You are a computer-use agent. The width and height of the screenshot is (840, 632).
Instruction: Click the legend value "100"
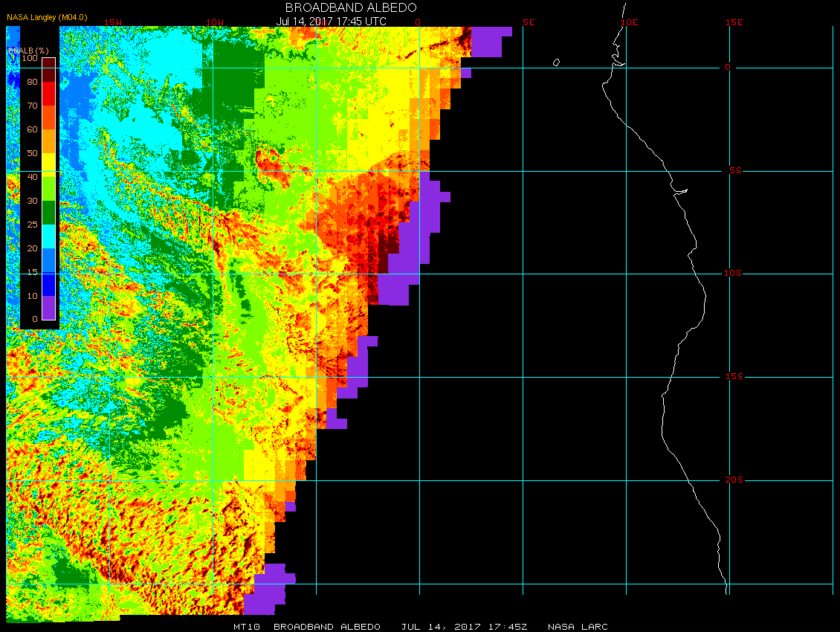(x=30, y=58)
